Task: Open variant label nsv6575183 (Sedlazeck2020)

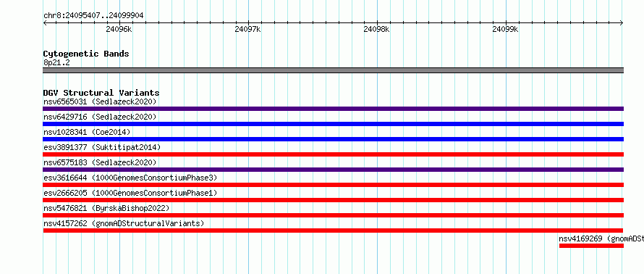Action: [100, 162]
